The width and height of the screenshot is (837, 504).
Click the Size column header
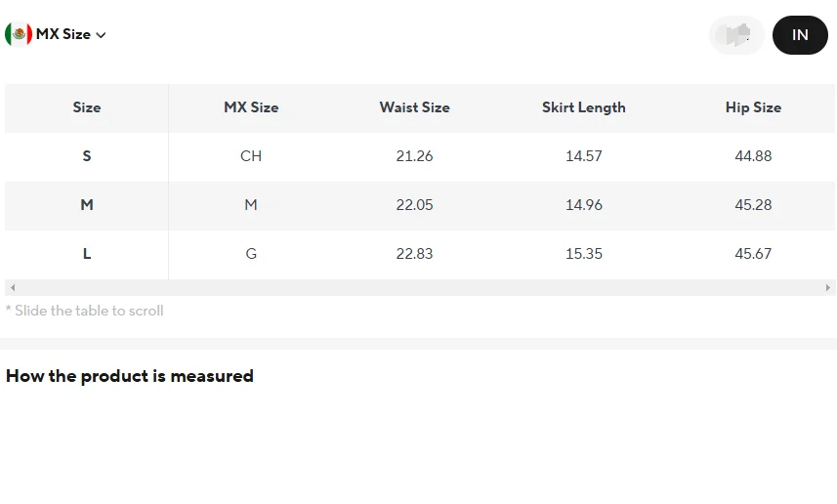tap(87, 107)
